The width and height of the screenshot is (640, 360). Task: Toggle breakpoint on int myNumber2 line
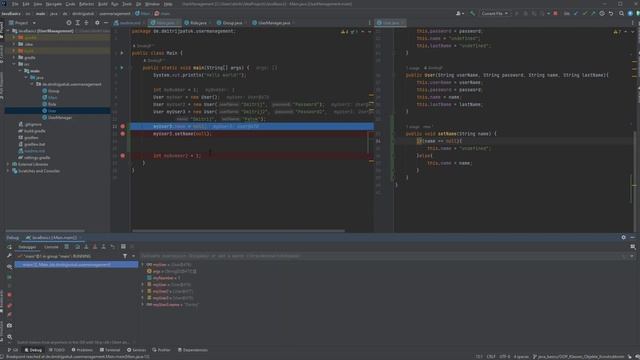point(122,156)
